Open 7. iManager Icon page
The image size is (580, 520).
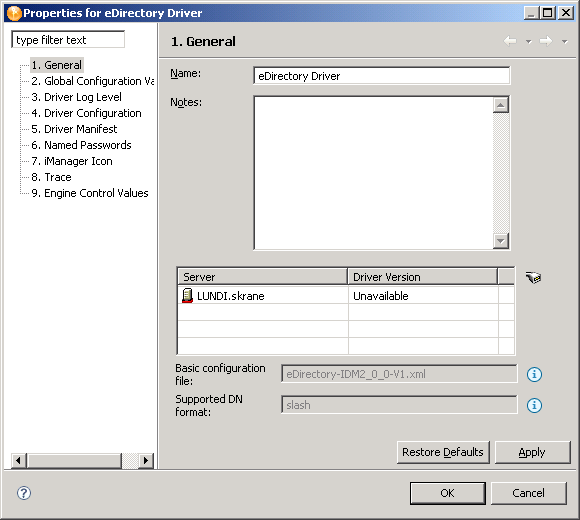[72, 161]
